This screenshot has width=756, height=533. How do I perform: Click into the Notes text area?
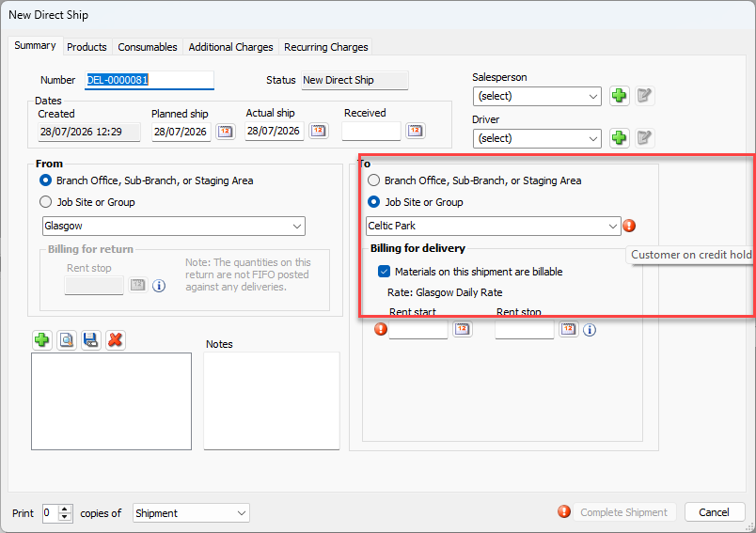272,401
